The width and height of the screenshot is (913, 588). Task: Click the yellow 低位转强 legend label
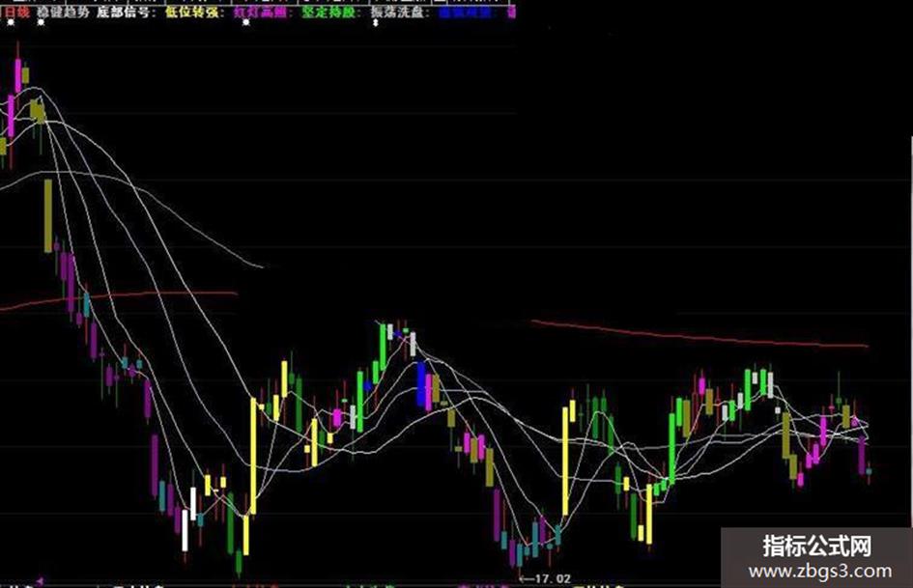(x=194, y=13)
